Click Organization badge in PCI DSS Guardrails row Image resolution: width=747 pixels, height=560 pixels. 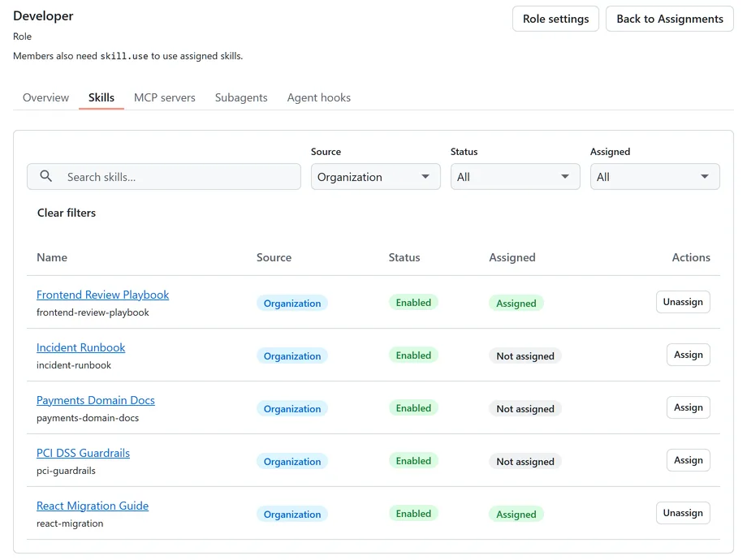pos(292,462)
